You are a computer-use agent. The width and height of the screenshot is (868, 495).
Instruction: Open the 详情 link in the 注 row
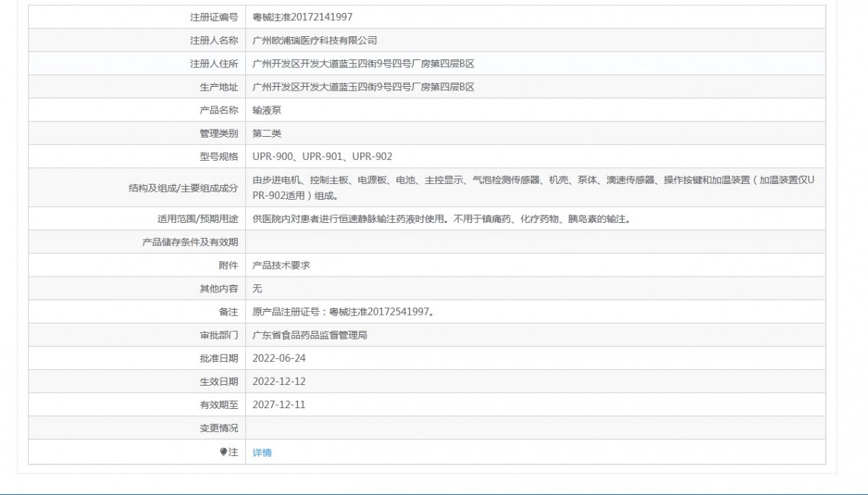(262, 452)
